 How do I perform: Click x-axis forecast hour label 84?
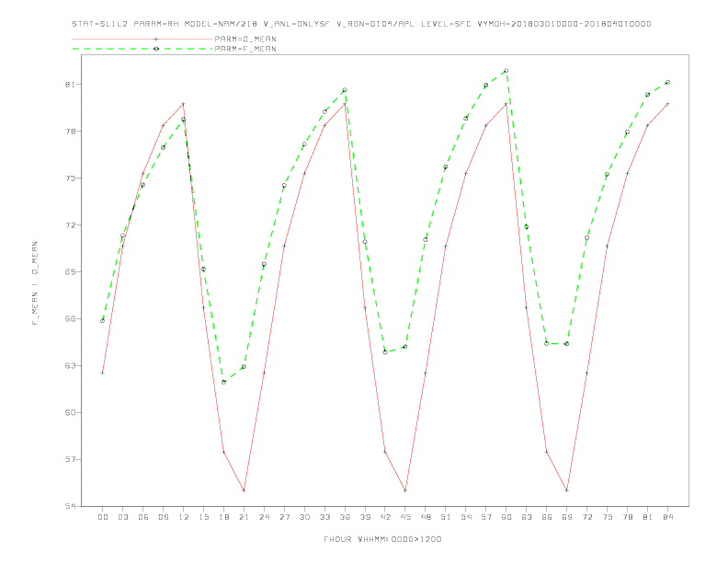coord(667,517)
